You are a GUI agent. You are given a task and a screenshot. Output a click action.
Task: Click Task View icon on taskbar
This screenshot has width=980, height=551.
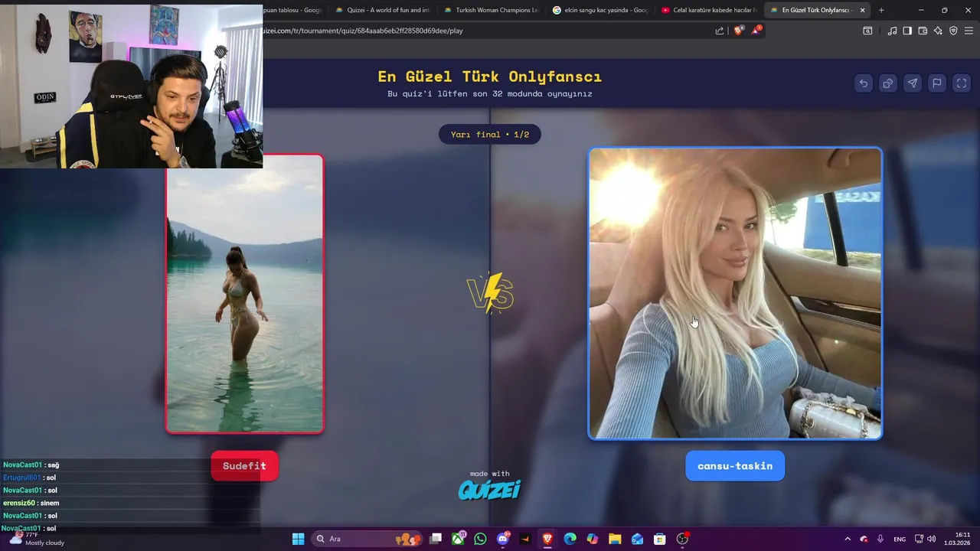[x=436, y=539]
